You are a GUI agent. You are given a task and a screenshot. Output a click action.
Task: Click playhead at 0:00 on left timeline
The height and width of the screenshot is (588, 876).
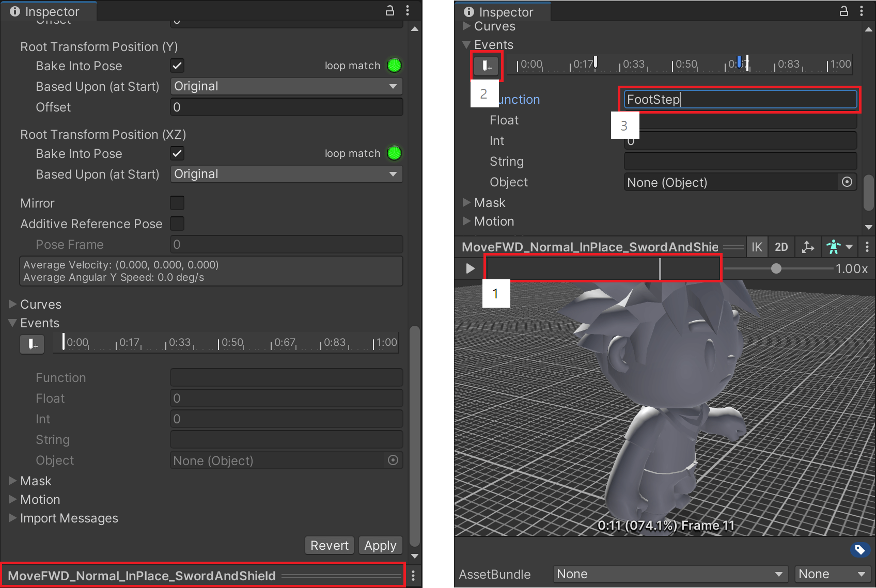tap(64, 342)
